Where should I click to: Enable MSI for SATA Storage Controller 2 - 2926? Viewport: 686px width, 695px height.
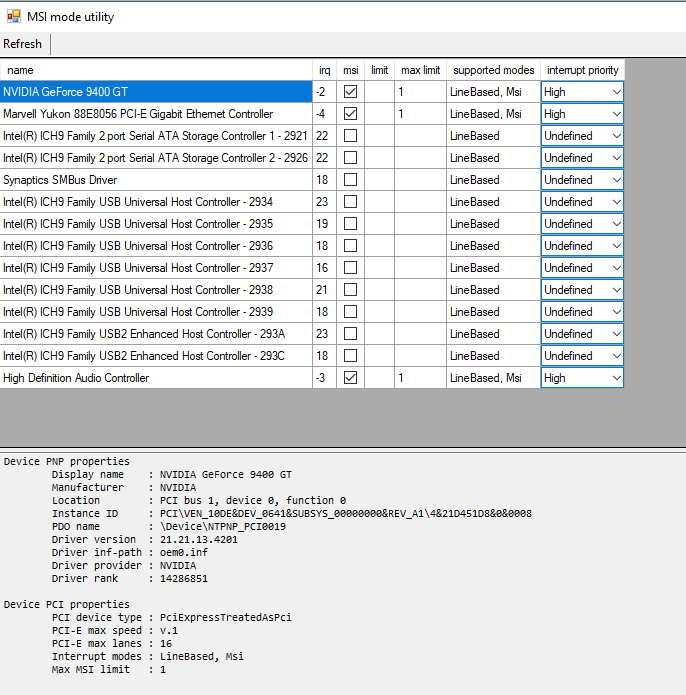point(351,158)
